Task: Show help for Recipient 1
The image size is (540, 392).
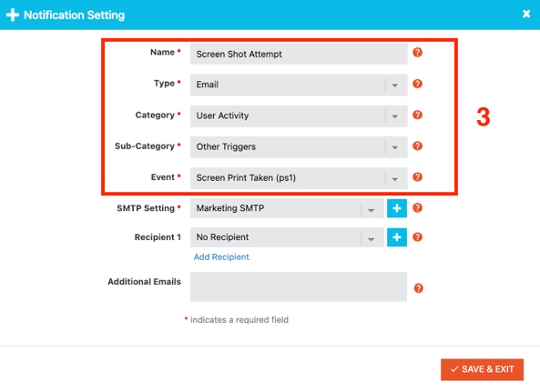Action: (x=417, y=236)
